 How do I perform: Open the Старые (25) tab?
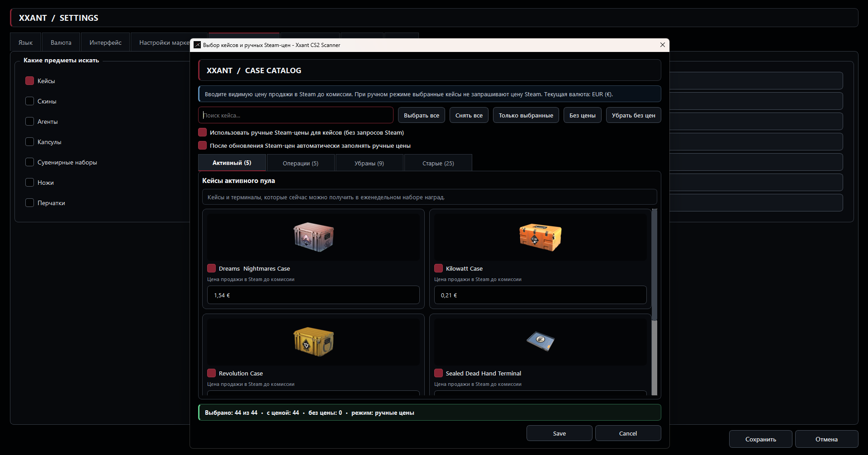438,163
